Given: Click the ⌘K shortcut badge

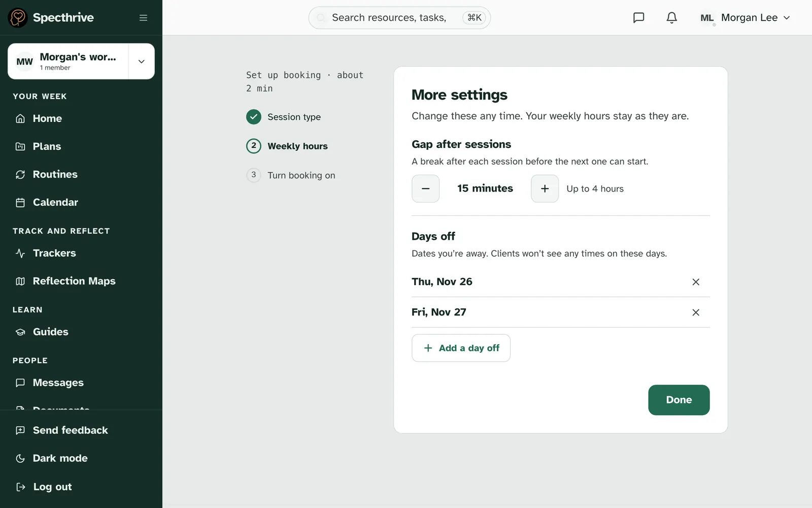Looking at the screenshot, I should pos(475,18).
